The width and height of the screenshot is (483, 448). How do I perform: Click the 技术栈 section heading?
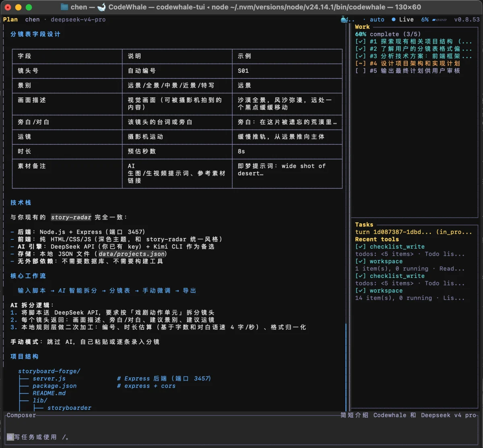pos(21,202)
